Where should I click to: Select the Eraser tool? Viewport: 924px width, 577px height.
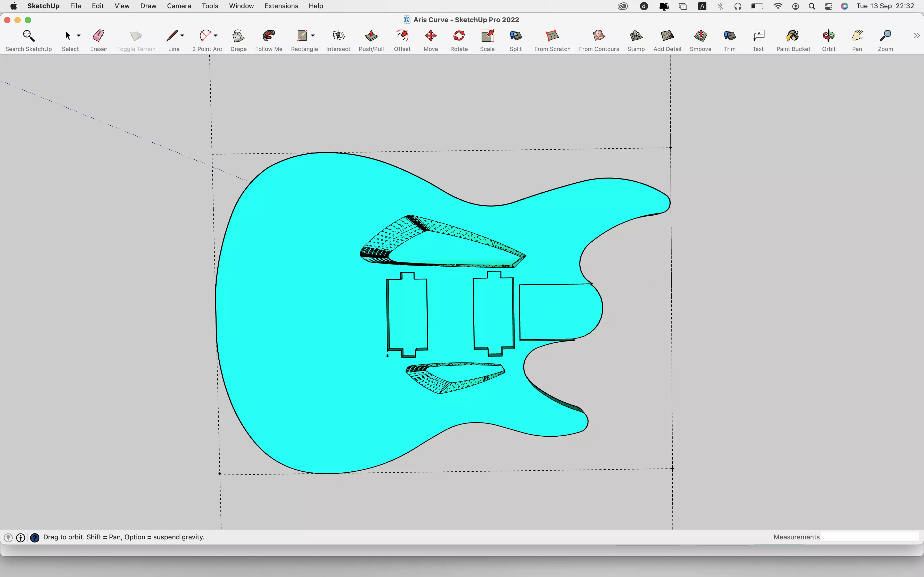(98, 36)
